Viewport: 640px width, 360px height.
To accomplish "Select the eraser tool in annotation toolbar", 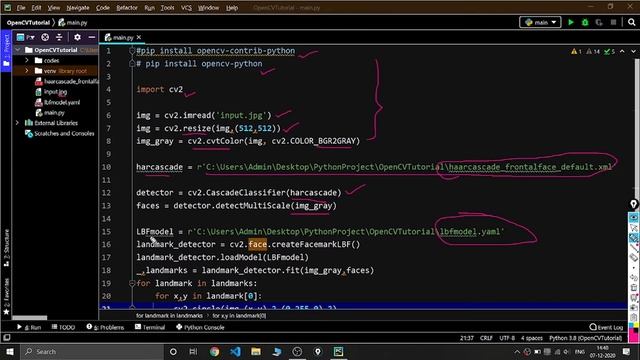I will [633, 257].
